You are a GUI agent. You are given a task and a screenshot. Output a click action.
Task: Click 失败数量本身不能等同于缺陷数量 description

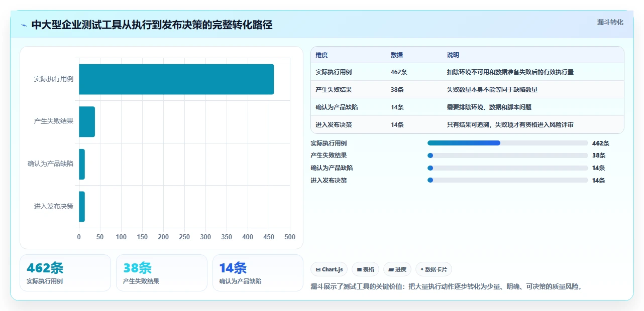point(492,90)
